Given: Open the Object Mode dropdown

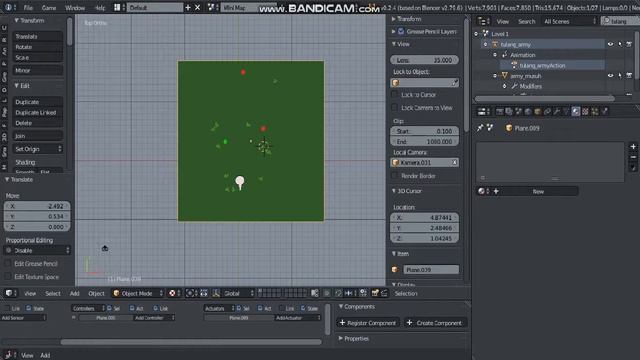Looking at the screenshot, I should tap(138, 293).
